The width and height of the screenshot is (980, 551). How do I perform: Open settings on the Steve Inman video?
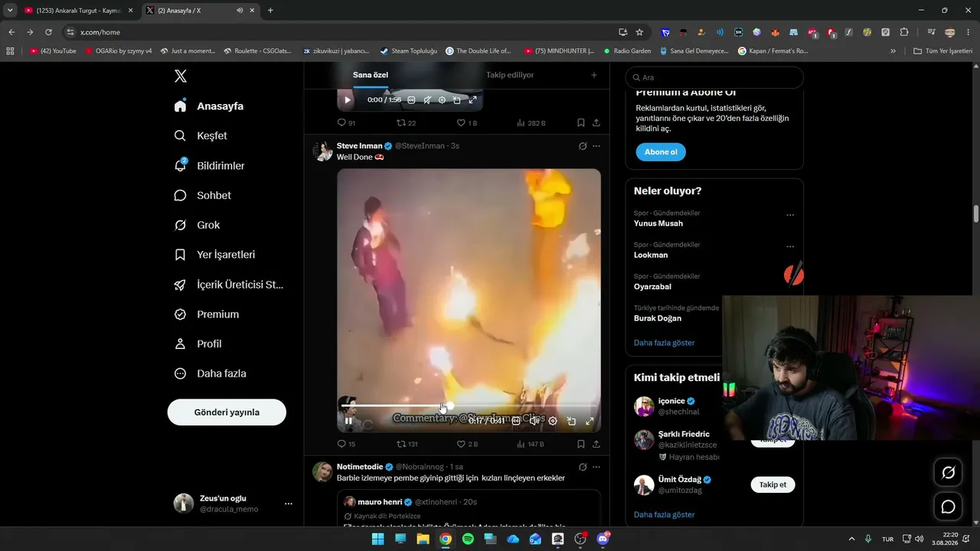point(553,420)
